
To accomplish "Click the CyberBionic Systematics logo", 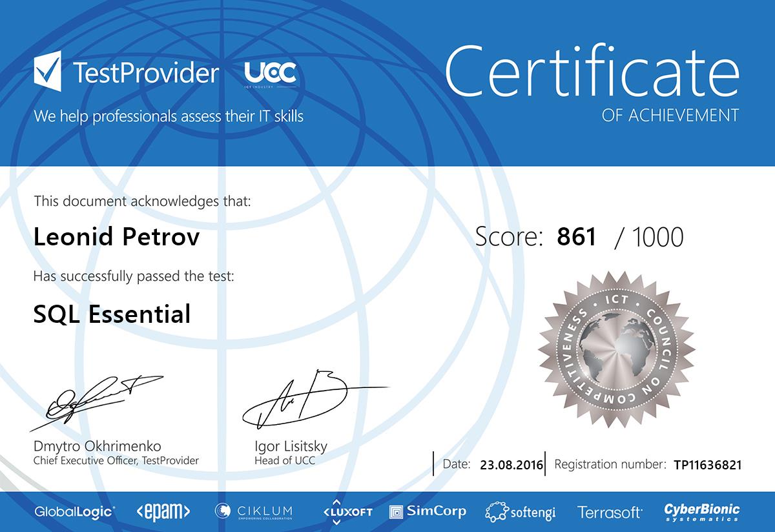I will (702, 511).
